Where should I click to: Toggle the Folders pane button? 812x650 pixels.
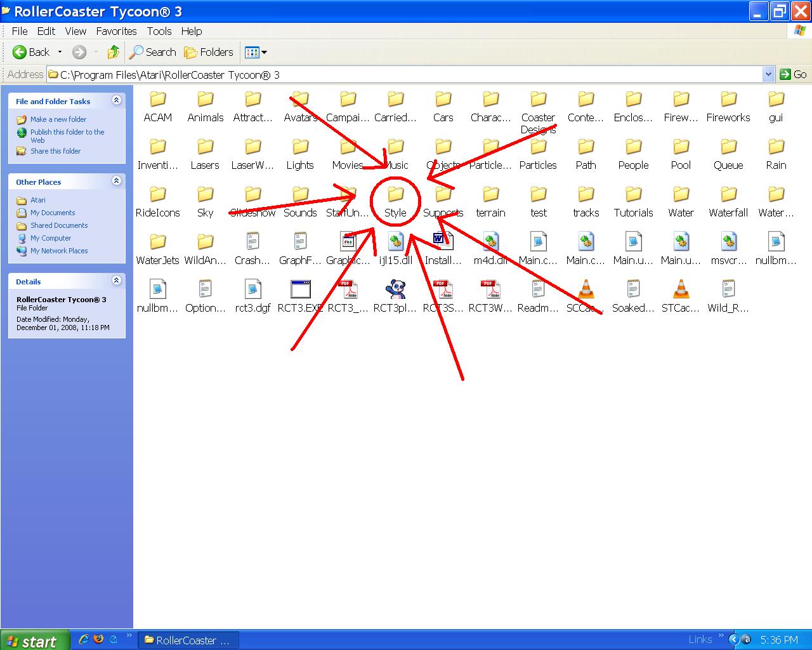click(209, 52)
